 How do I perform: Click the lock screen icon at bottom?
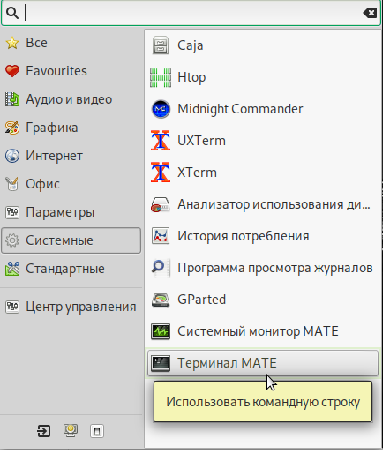(71, 431)
